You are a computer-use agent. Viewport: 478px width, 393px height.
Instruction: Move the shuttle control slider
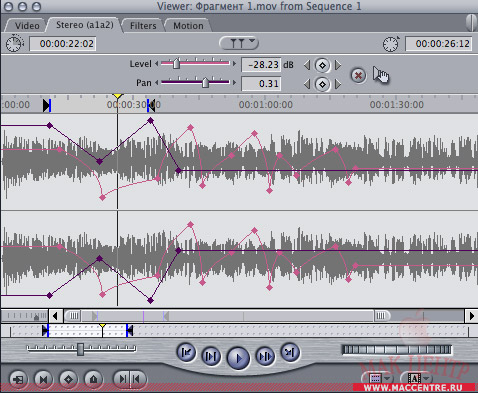pos(80,349)
